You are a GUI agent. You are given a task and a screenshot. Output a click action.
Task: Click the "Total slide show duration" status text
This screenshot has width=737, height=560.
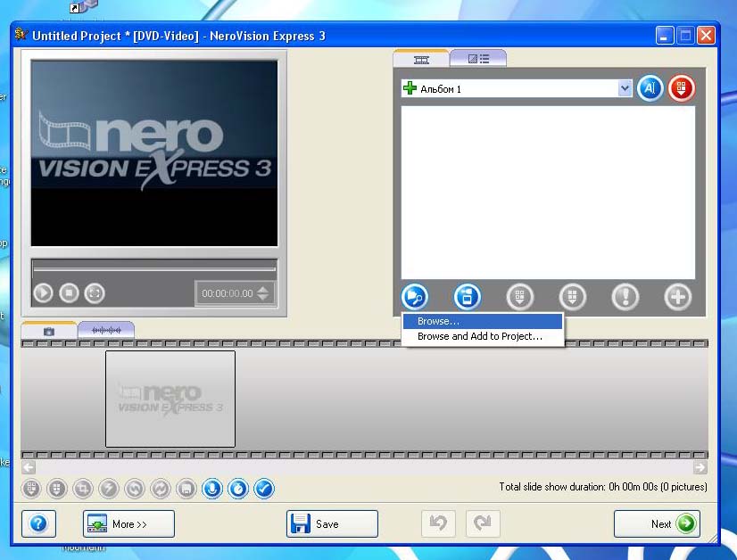click(603, 487)
